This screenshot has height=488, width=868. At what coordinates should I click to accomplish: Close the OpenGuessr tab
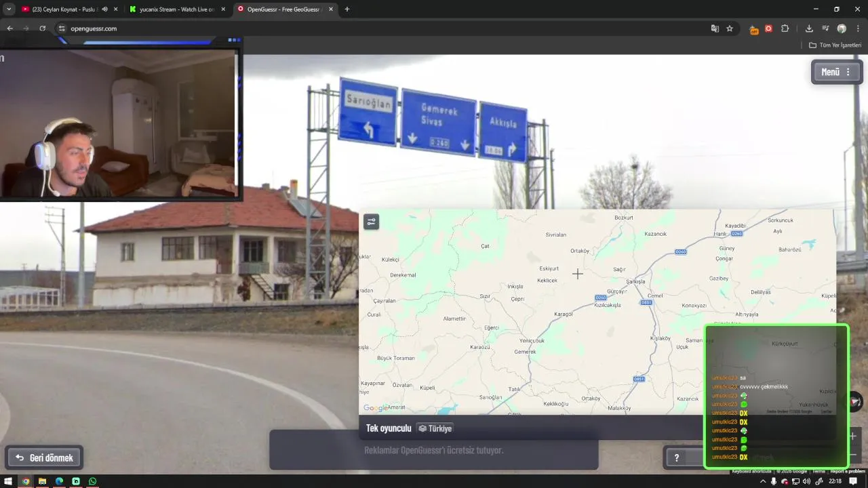pos(331,9)
